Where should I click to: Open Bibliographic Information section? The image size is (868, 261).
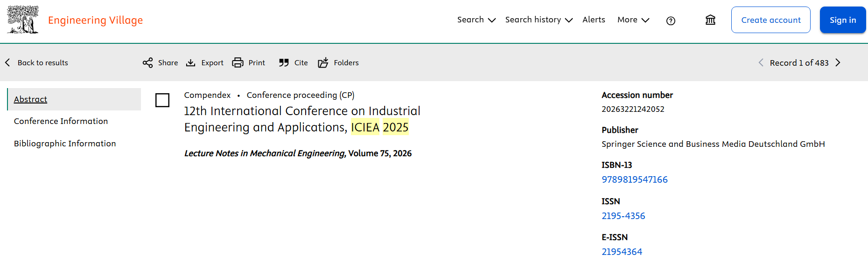pos(65,144)
